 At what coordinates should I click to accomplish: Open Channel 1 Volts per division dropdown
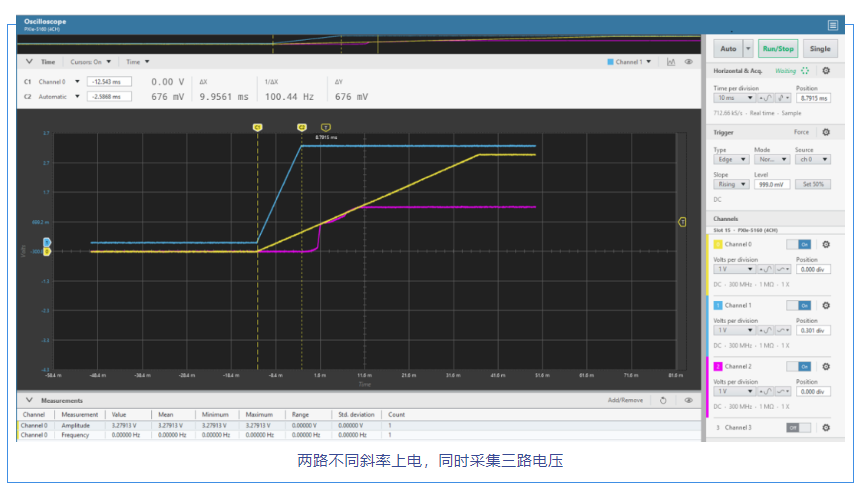click(x=734, y=330)
